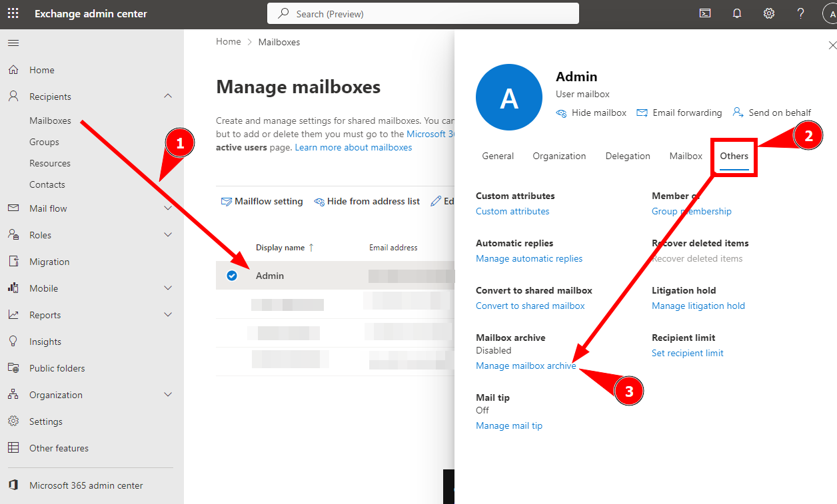Click the Recipients person icon
The width and height of the screenshot is (837, 504).
(x=13, y=97)
